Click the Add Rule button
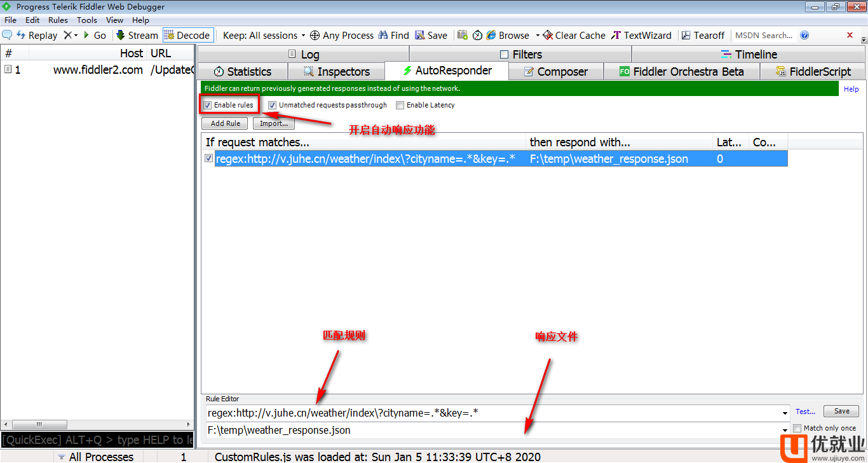Image resolution: width=868 pixels, height=463 pixels. (x=226, y=123)
